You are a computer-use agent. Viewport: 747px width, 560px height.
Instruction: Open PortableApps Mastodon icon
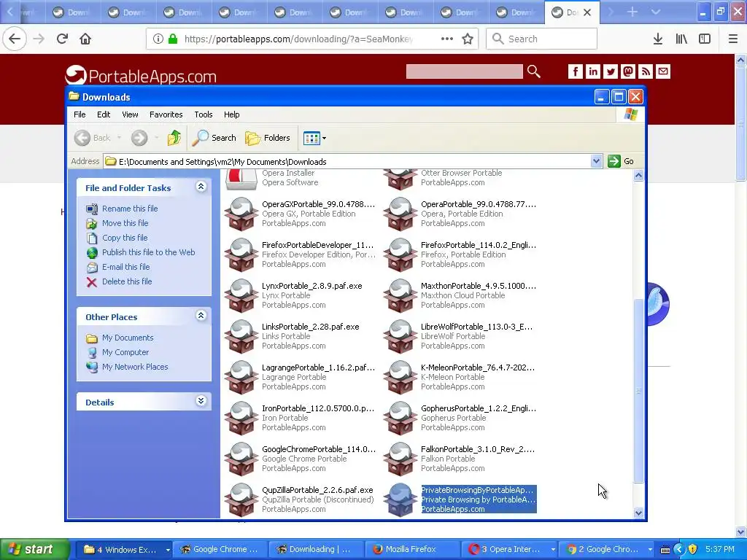pos(628,71)
